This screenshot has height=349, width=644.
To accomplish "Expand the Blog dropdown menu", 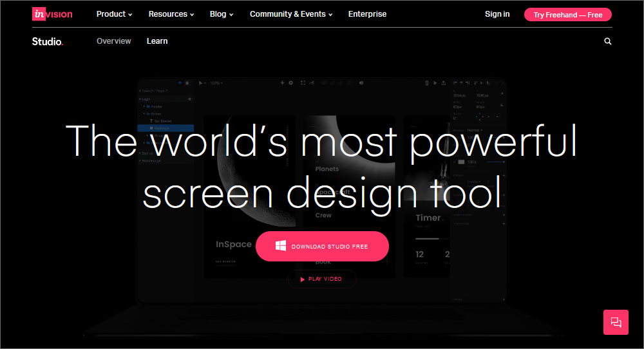I will [222, 14].
